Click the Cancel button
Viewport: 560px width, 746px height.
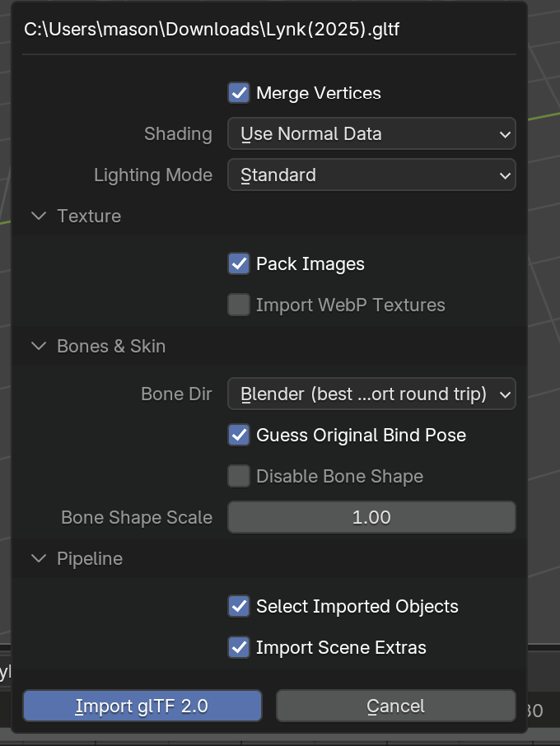395,706
